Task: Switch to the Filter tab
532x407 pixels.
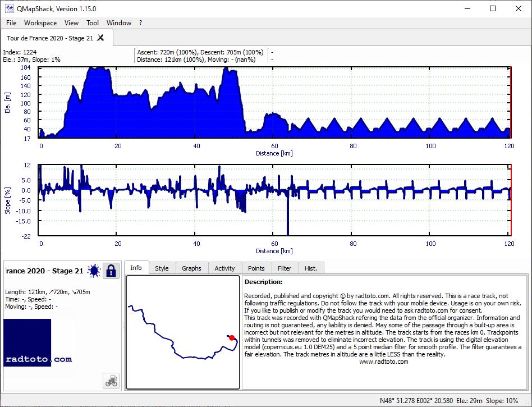Action: (x=285, y=268)
